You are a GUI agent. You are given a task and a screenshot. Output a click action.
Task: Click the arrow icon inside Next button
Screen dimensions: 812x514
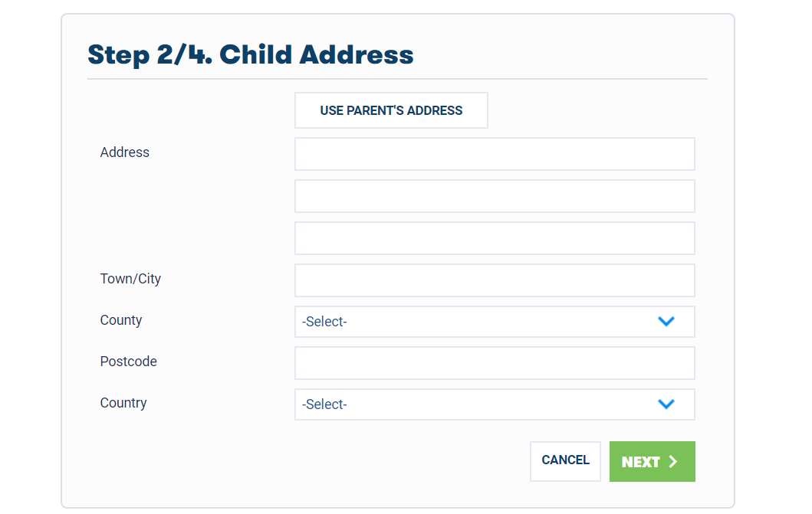672,461
